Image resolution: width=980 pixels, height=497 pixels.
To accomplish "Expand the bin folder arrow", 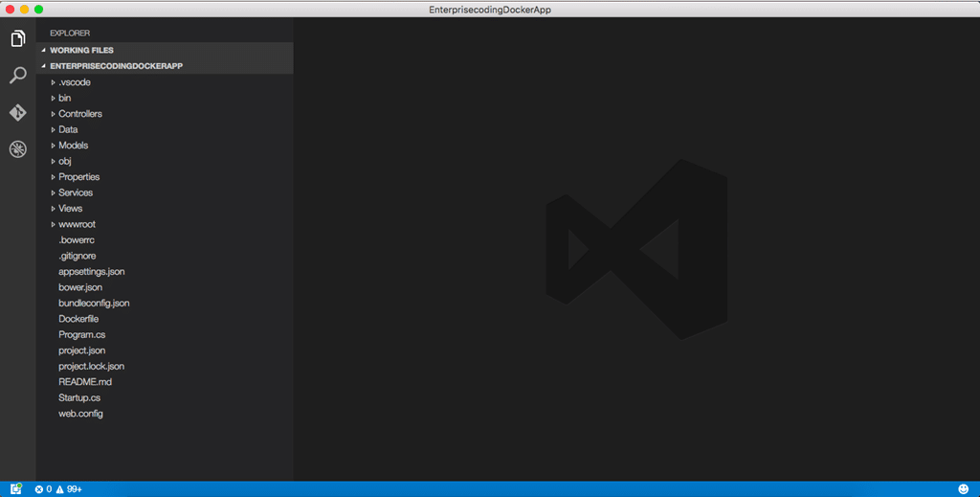I will coord(54,98).
